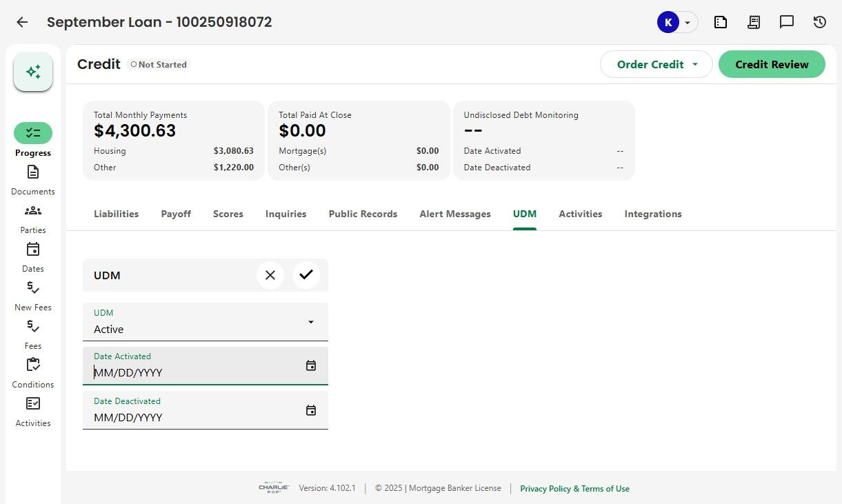Open the AI sparkle assistant icon
Viewport: 842px width, 504px height.
33,72
